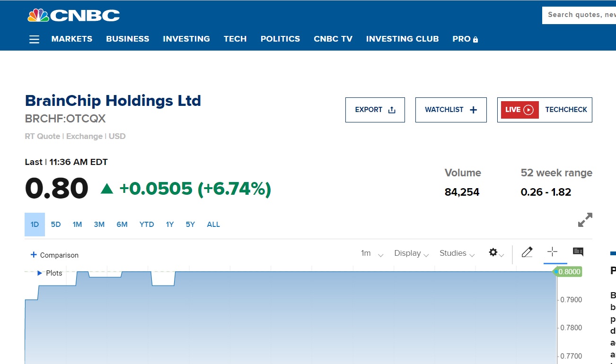Open the Studies dropdown menu
Viewport: 616px width, 364px height.
[x=457, y=253]
